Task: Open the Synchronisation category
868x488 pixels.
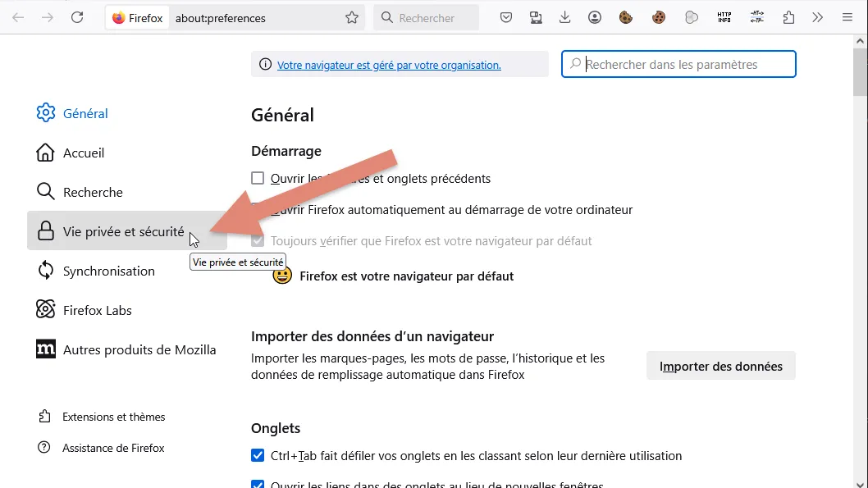Action: (127, 271)
